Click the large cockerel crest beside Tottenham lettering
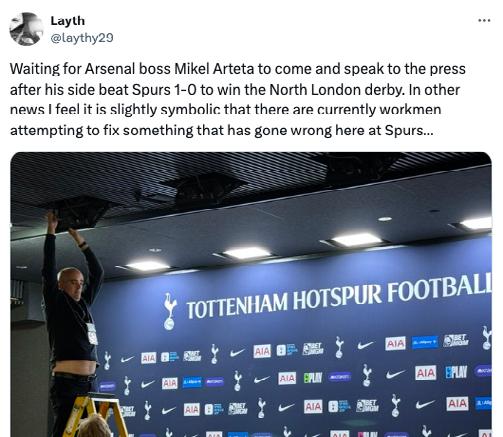 170,312
